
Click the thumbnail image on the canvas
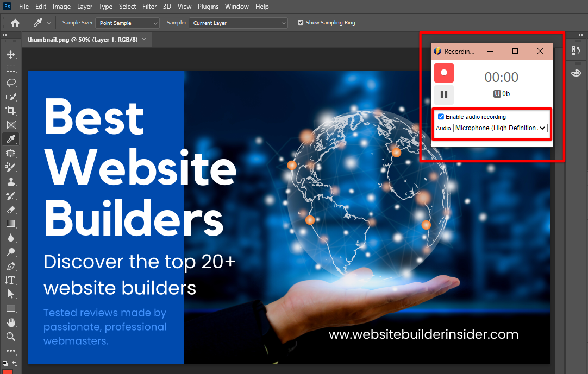tap(289, 217)
